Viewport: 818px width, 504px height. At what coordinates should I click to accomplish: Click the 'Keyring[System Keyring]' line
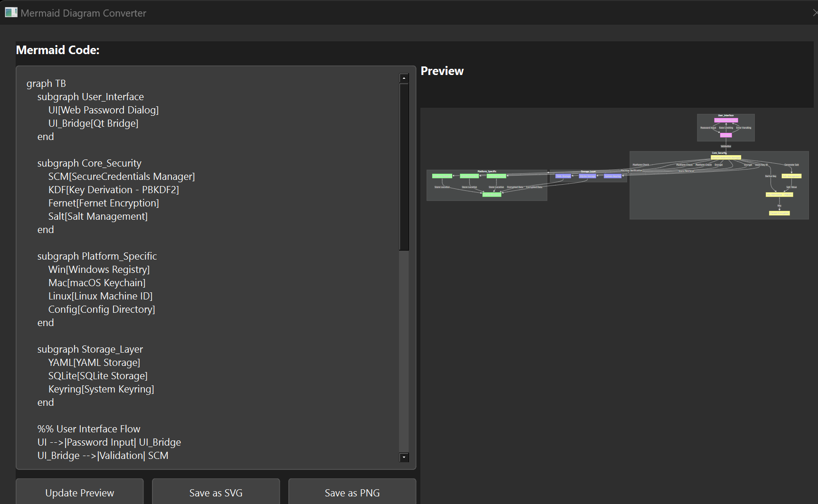click(x=101, y=389)
